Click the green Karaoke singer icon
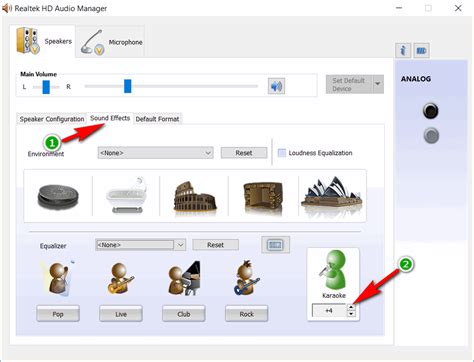474x362 pixels. tap(333, 271)
